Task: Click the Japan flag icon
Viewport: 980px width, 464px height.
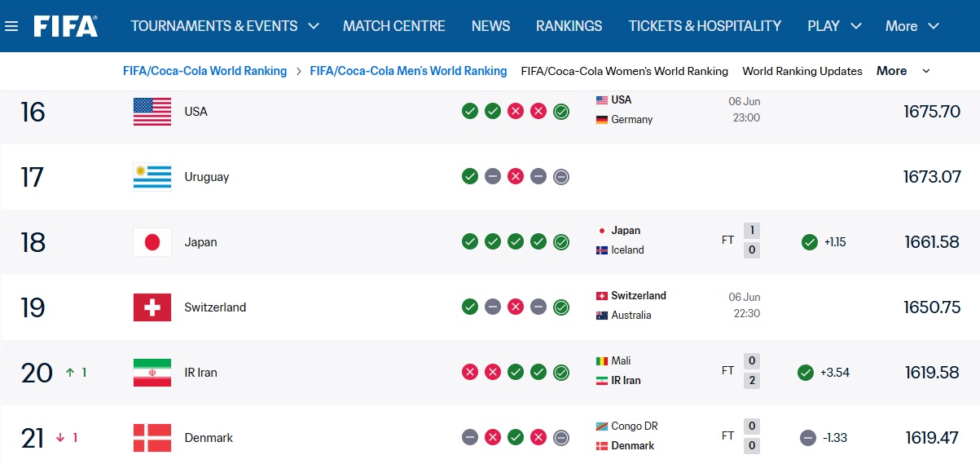Action: 152,242
